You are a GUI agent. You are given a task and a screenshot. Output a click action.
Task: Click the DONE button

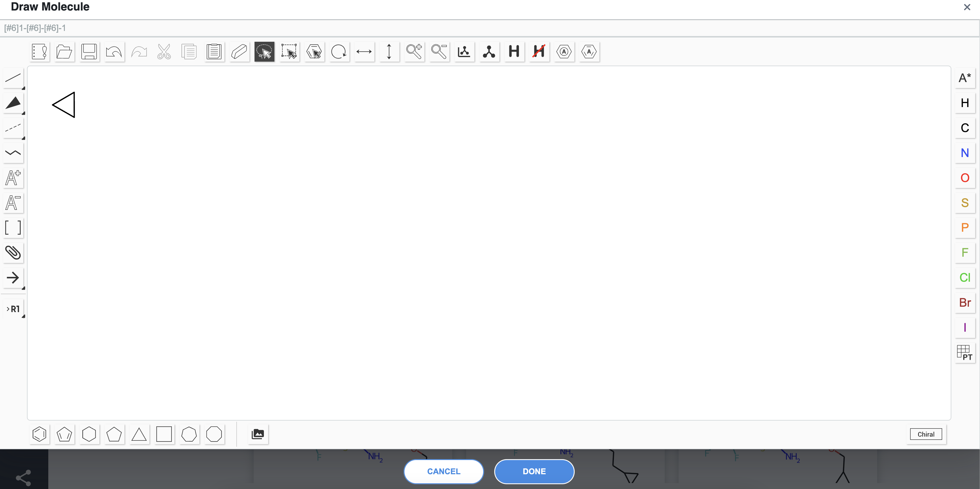(x=534, y=471)
